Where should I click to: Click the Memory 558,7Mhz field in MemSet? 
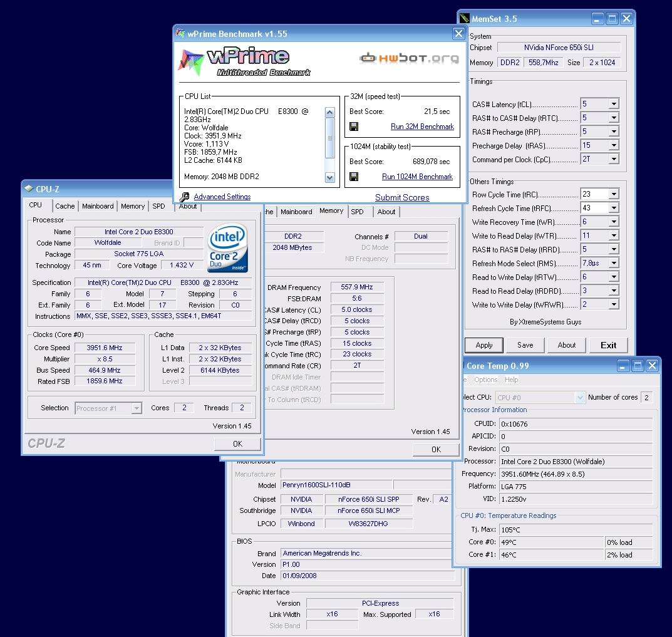[x=543, y=63]
